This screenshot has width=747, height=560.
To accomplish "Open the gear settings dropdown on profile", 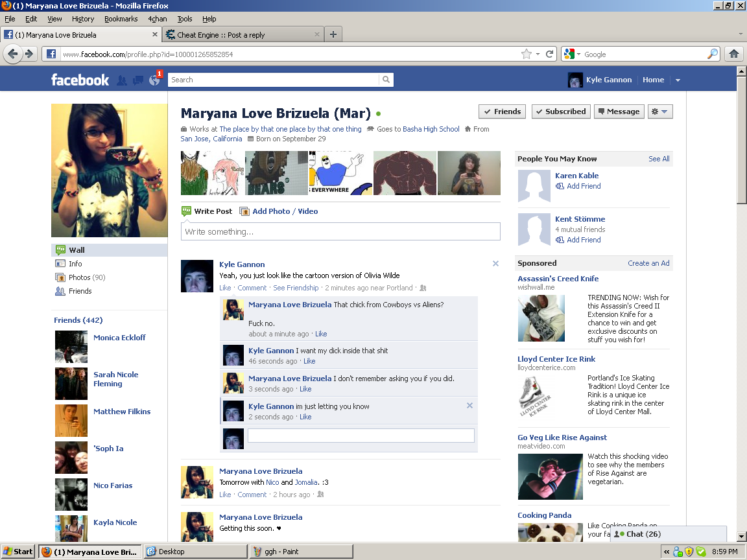I will (x=659, y=111).
